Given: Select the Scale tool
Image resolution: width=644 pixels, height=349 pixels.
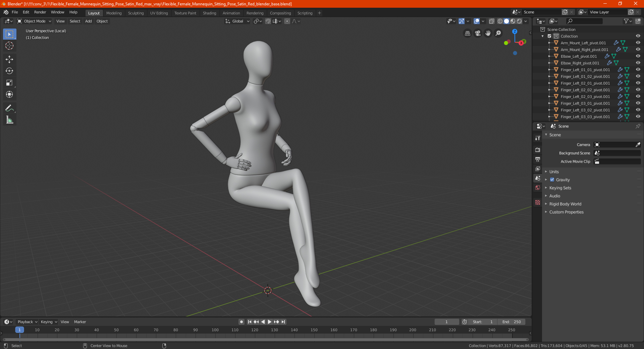Looking at the screenshot, I should 9,83.
